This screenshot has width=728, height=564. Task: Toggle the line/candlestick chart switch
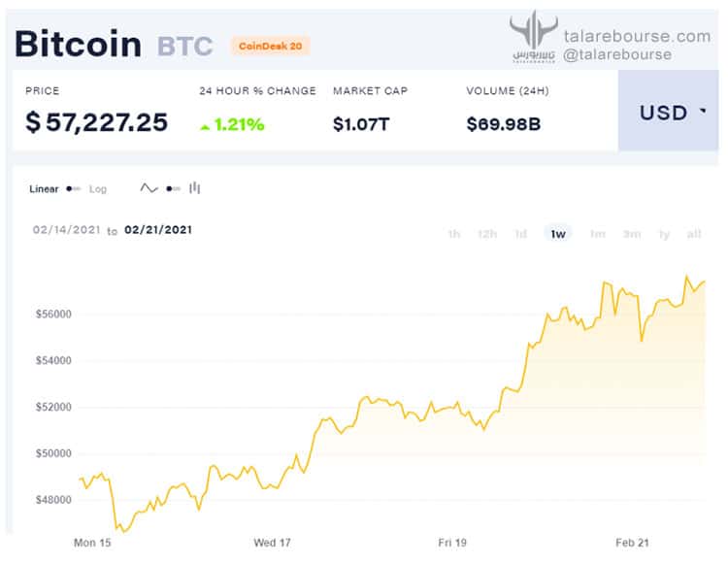pos(173,188)
